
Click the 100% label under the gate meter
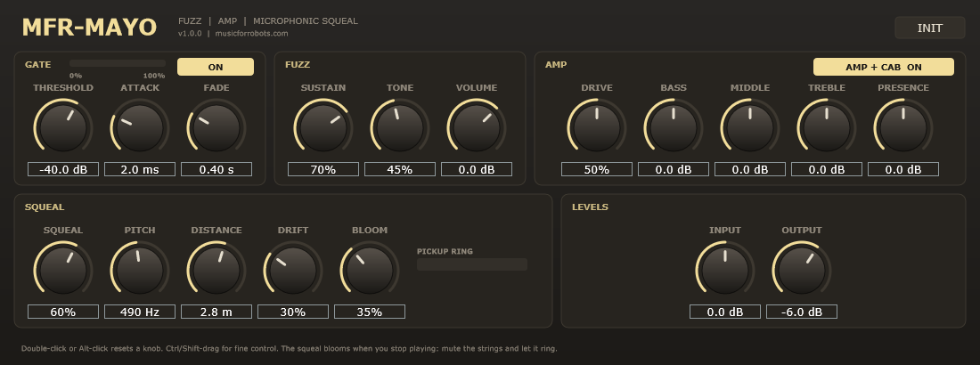tap(154, 76)
